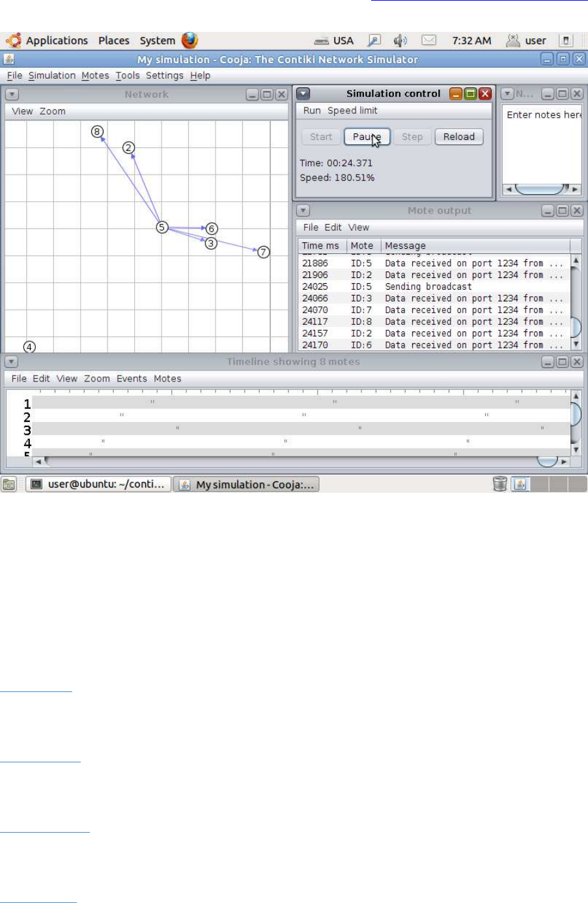
Task: Open the Applications menu in top panel
Action: coord(57,40)
